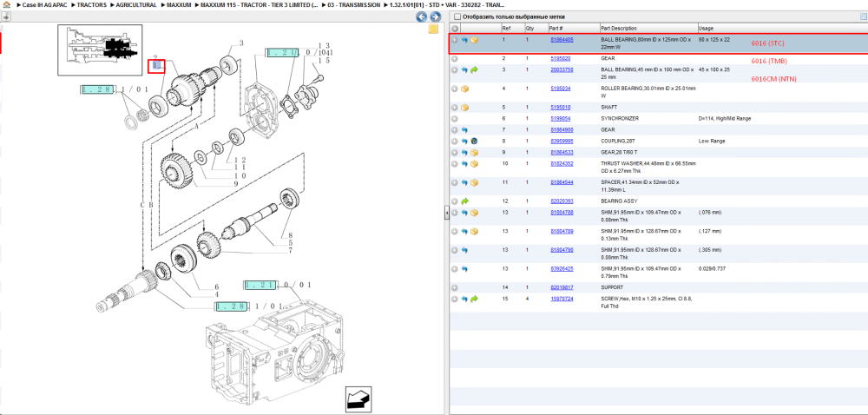Click the globe icon on the COUPLING,28T row
This screenshot has width=868, height=415.
click(x=475, y=142)
